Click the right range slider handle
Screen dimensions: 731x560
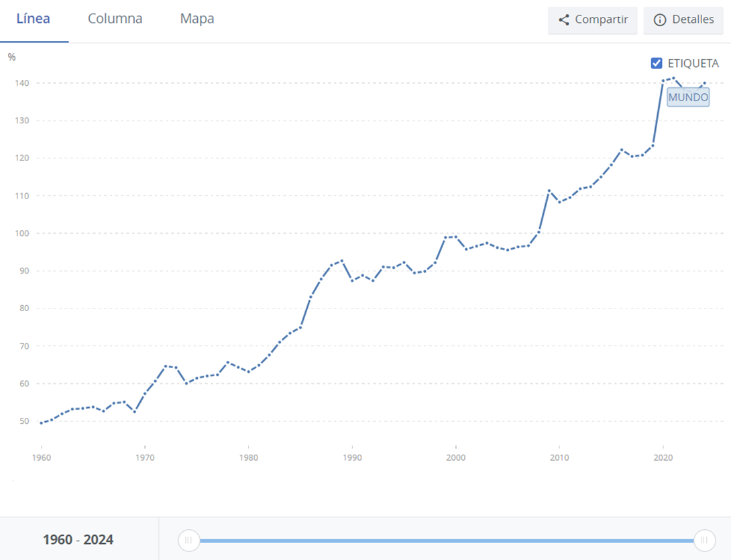[704, 540]
